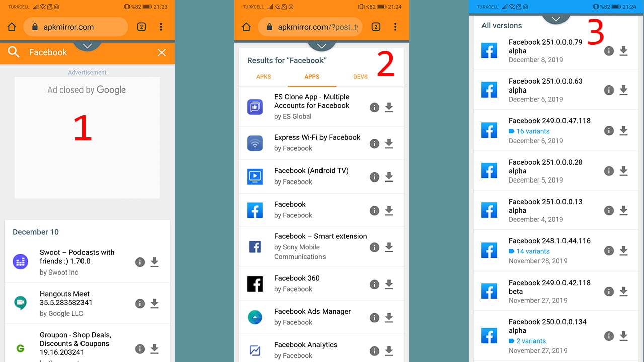Open tab switcher in second phone's browser
The image size is (644, 362).
coord(376,27)
